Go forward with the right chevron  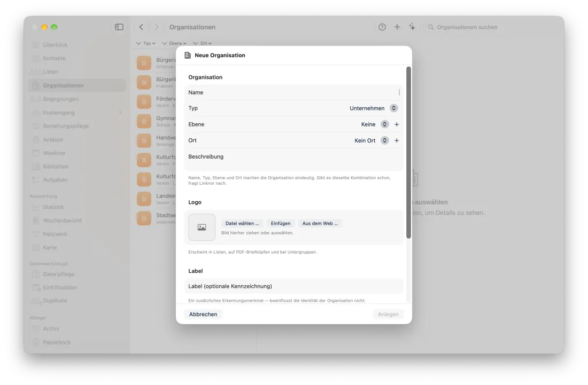tap(157, 27)
